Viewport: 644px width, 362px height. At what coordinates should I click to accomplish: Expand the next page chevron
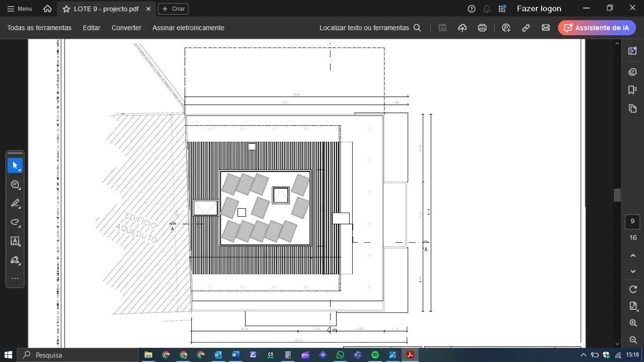click(x=633, y=271)
